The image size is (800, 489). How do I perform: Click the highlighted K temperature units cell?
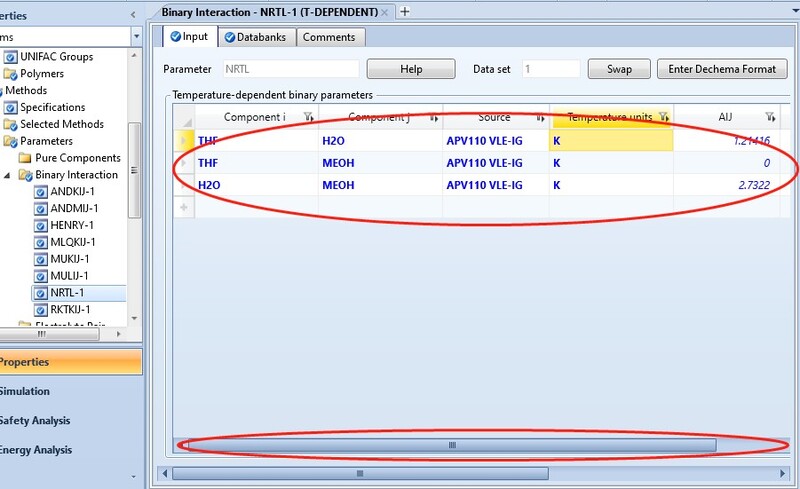tap(611, 140)
